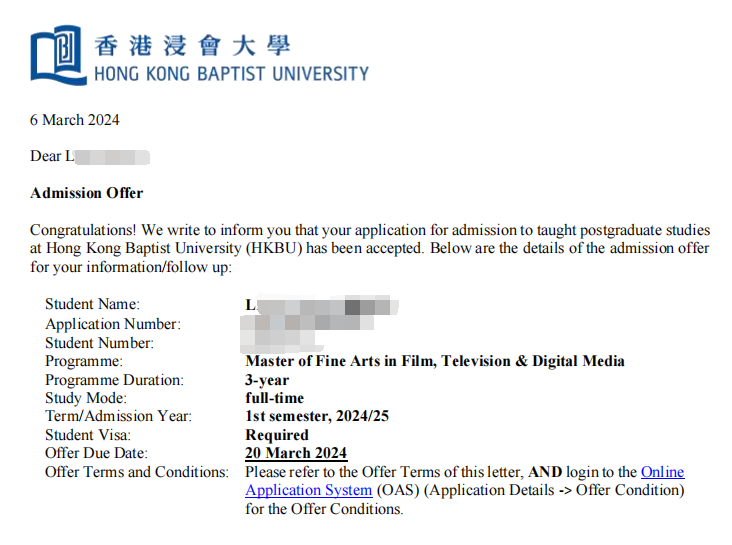732x545 pixels.
Task: Select the 'Application Number:' label
Action: (113, 324)
